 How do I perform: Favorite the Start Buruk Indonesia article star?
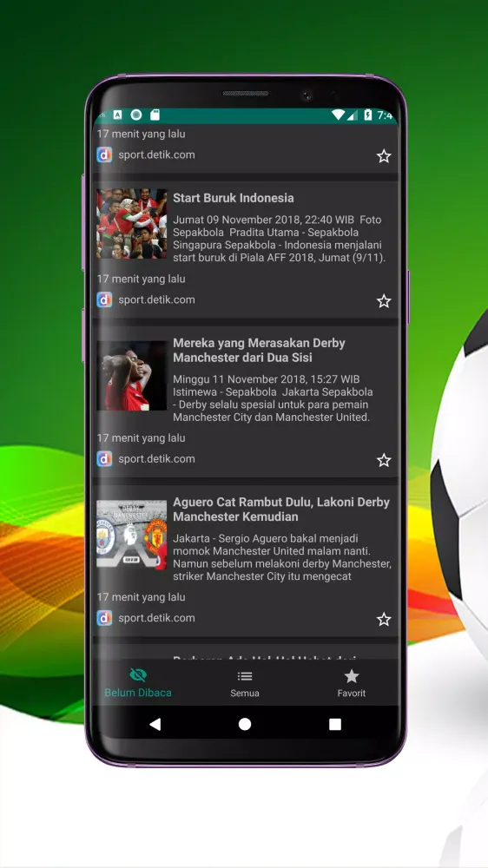[x=384, y=301]
